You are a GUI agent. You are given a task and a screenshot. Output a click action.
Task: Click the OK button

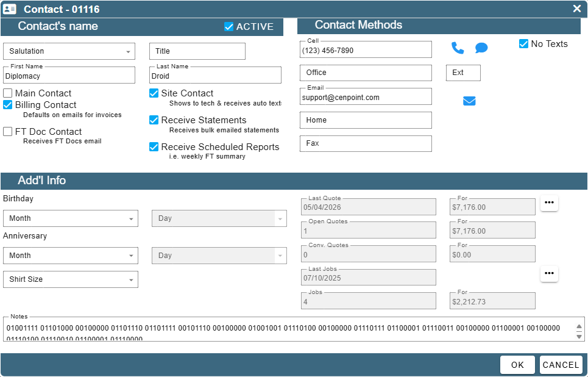click(x=517, y=365)
